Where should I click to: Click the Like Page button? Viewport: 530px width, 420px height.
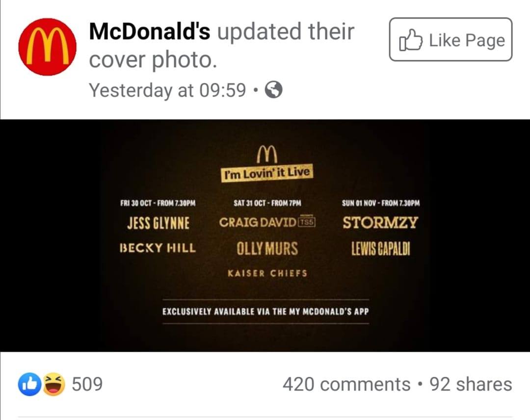(450, 40)
